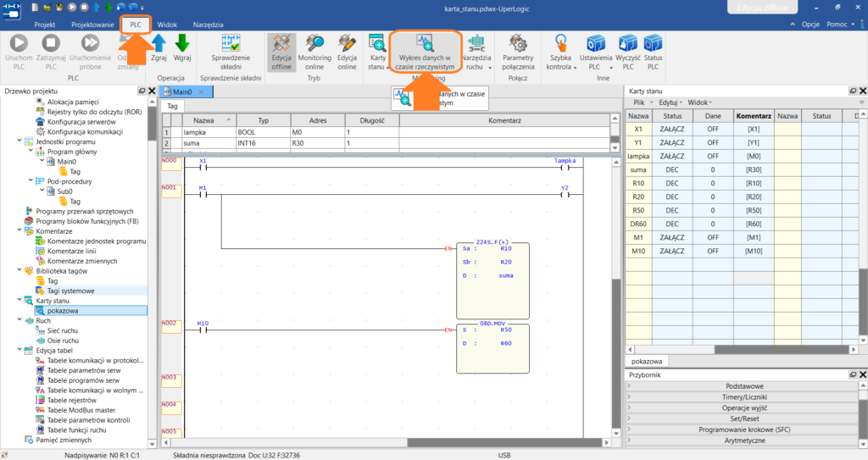
Task: Select the Tag sub-tab in editor
Action: click(x=173, y=106)
